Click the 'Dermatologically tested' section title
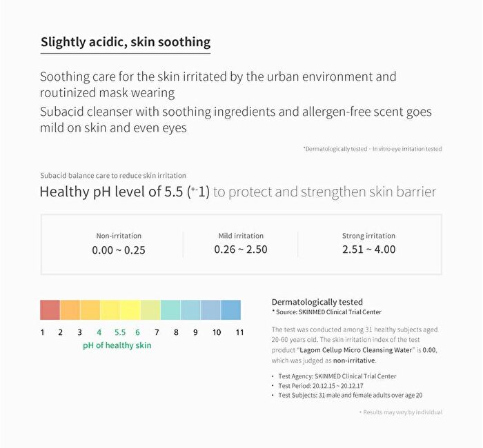 (x=317, y=302)
